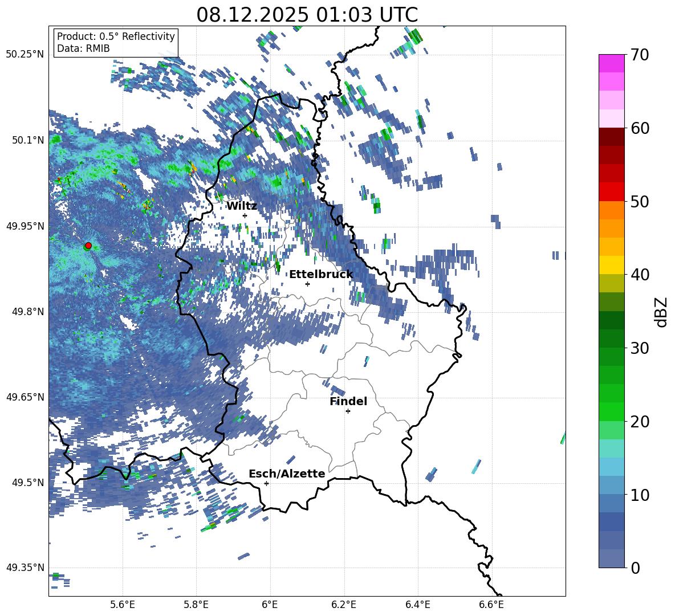Click the Esch/Alzette city label
This screenshot has height=616, width=675.
click(x=287, y=474)
